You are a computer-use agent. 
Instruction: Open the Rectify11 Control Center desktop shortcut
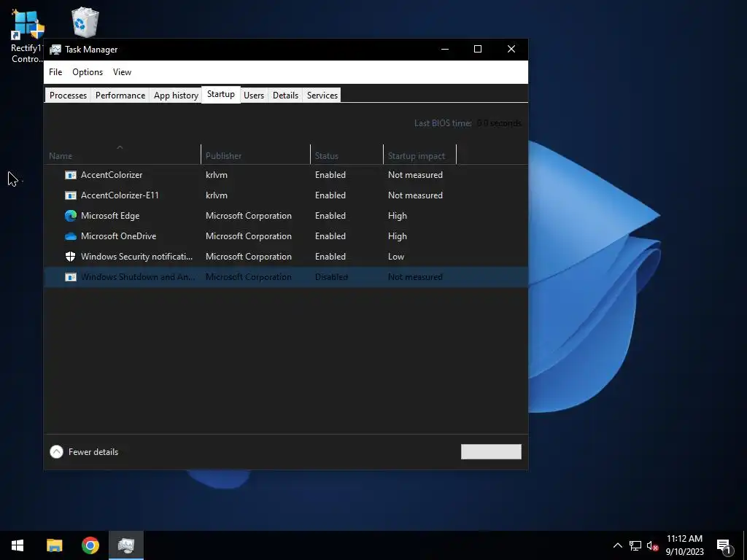pyautogui.click(x=27, y=36)
